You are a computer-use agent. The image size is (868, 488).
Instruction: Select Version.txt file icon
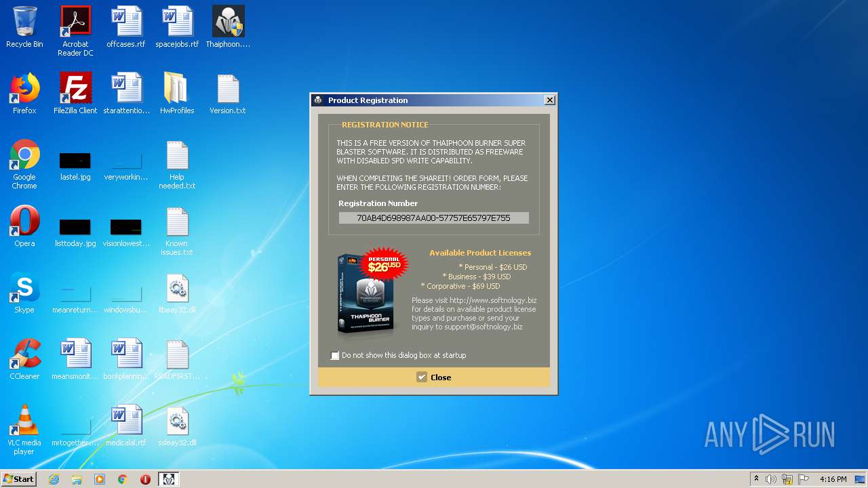(x=228, y=94)
